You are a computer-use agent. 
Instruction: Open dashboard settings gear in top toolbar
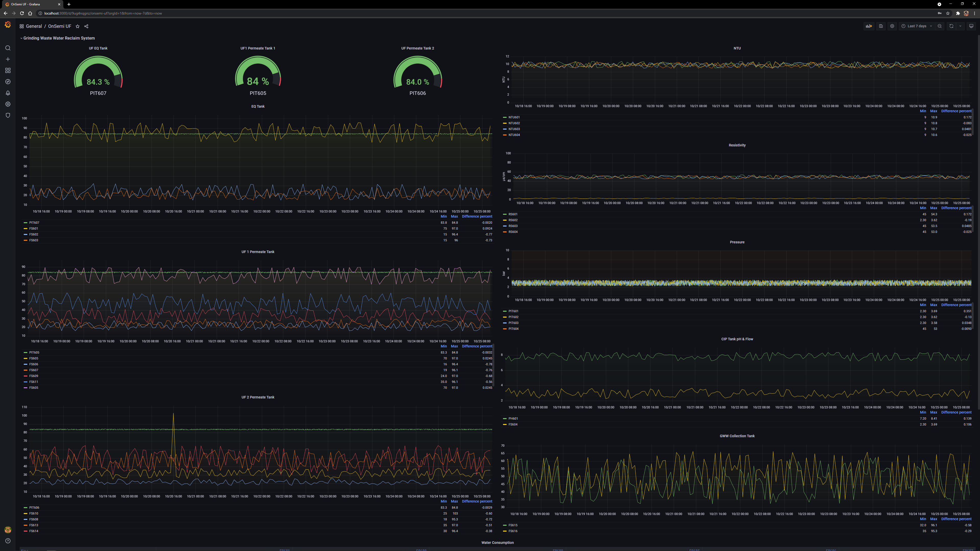pyautogui.click(x=892, y=26)
